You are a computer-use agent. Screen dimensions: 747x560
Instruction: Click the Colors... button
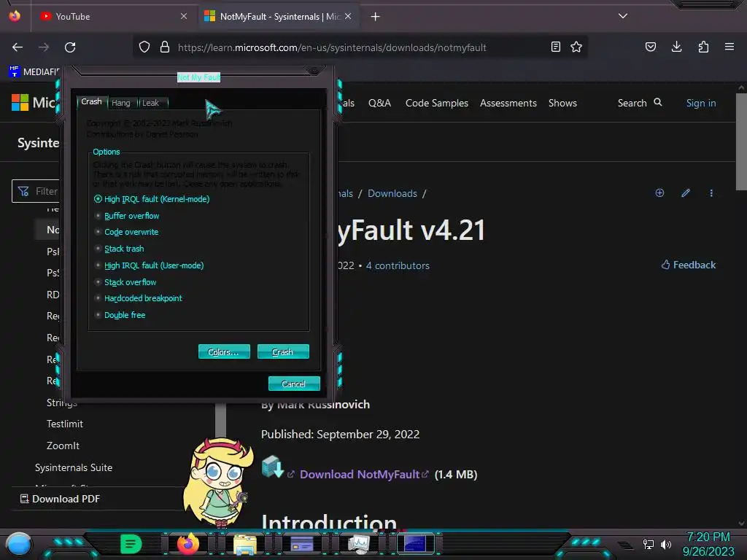point(224,351)
